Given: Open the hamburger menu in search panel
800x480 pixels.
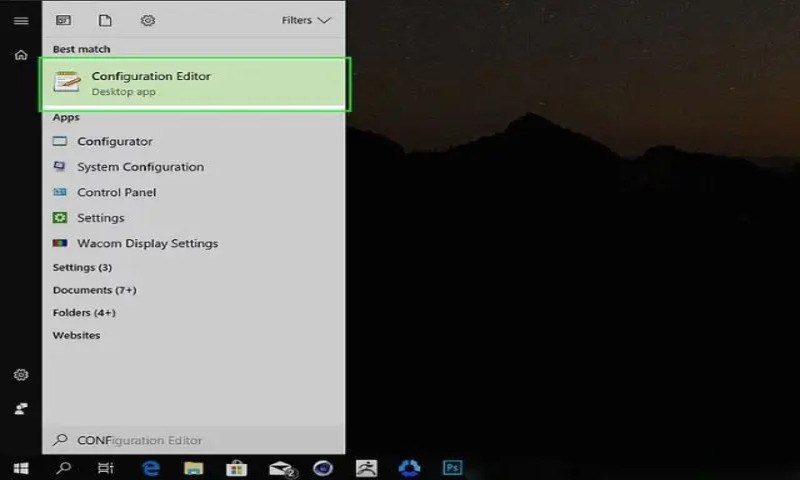Looking at the screenshot, I should click(x=21, y=20).
